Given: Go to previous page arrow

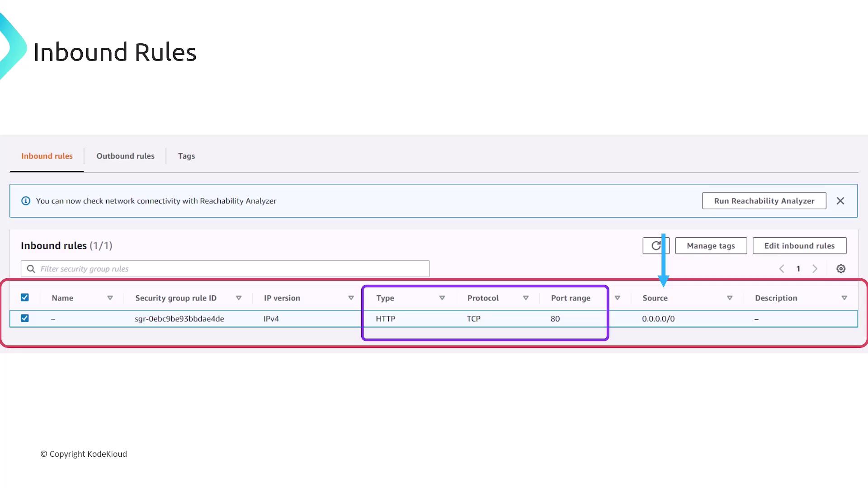Looking at the screenshot, I should (x=782, y=269).
